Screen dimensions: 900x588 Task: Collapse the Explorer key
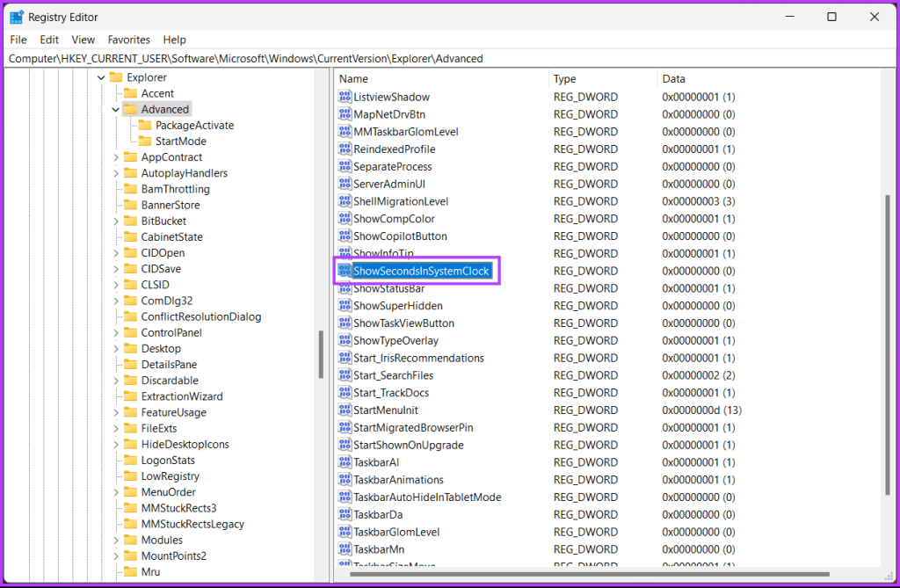(103, 77)
